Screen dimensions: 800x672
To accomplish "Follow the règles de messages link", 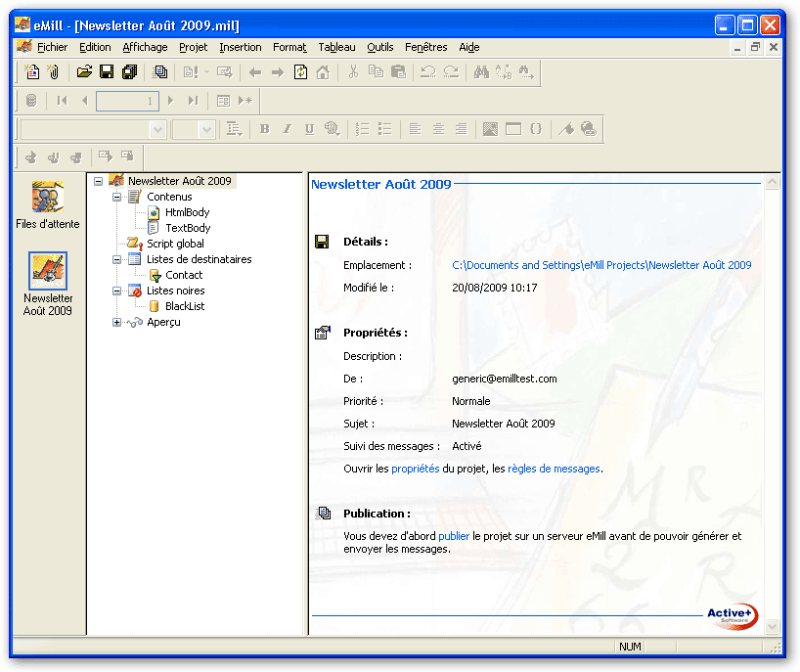I will 554,469.
